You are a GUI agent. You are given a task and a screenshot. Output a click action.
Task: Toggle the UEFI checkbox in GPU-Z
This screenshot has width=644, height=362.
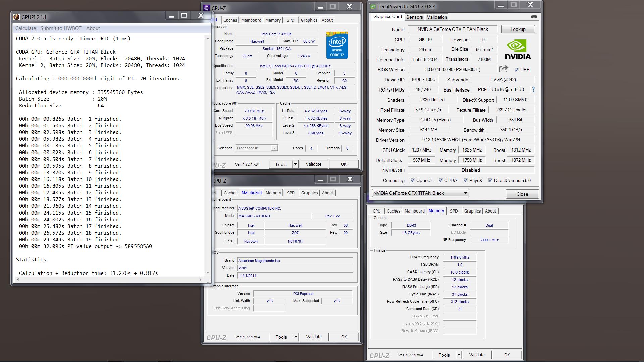pos(517,70)
